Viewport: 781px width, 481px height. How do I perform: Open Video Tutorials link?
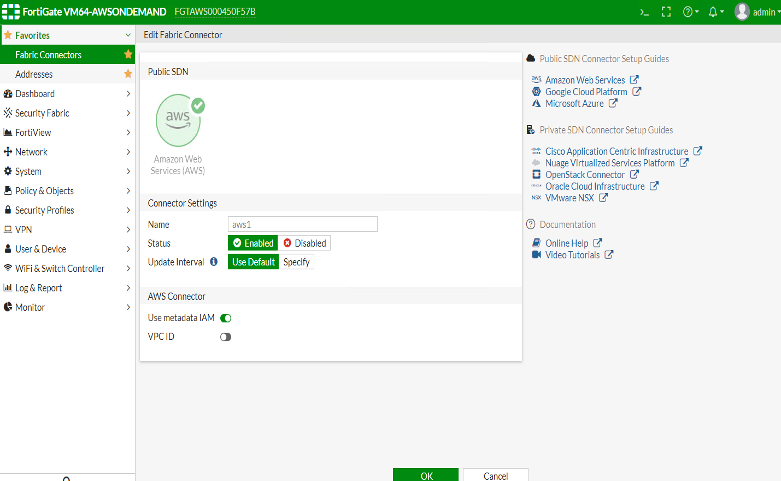pos(572,255)
